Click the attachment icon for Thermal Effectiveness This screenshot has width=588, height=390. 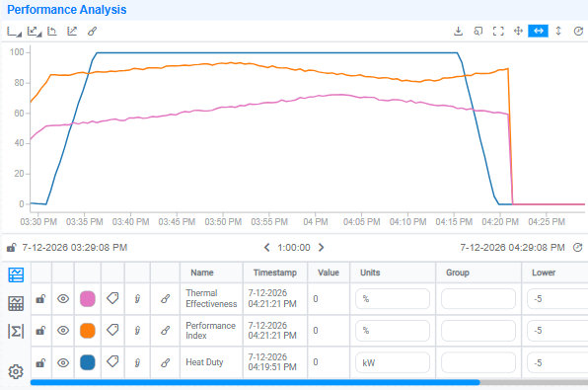[x=137, y=299]
